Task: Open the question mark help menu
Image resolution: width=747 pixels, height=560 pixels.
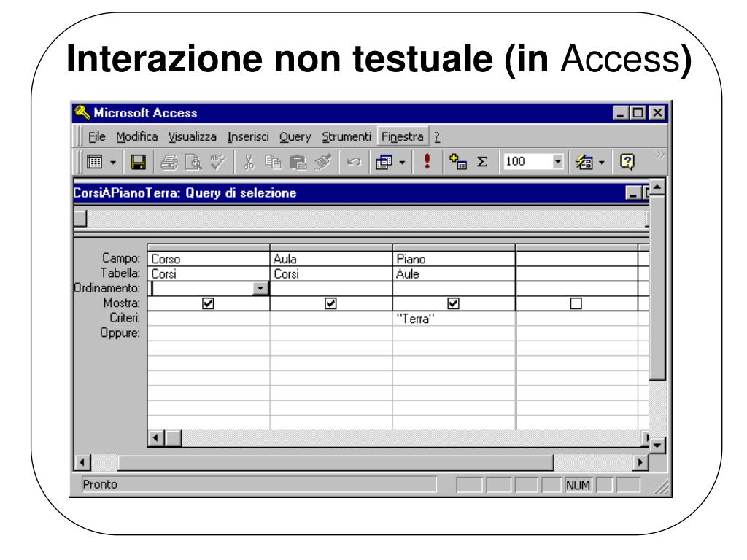Action: point(437,137)
